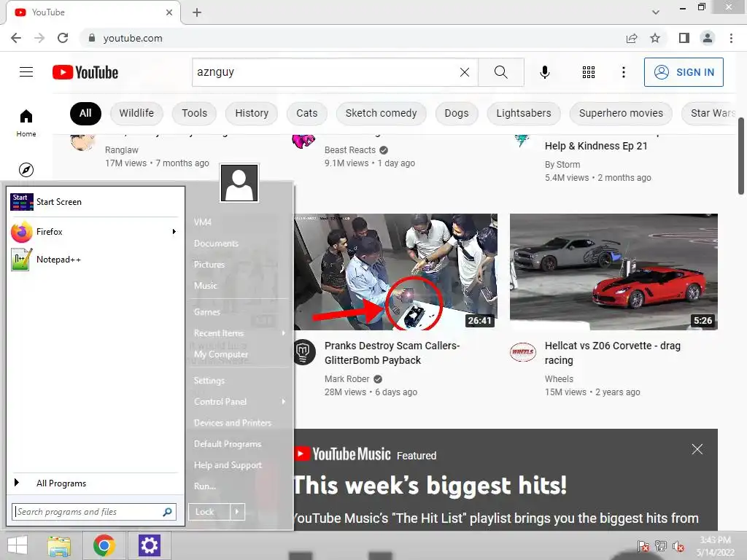
Task: Click the YouTube logo
Action: pos(85,72)
